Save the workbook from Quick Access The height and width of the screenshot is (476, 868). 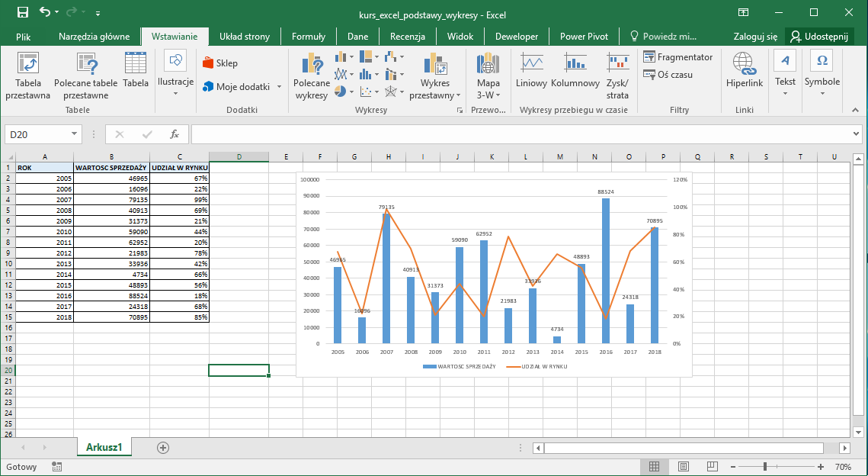point(23,13)
